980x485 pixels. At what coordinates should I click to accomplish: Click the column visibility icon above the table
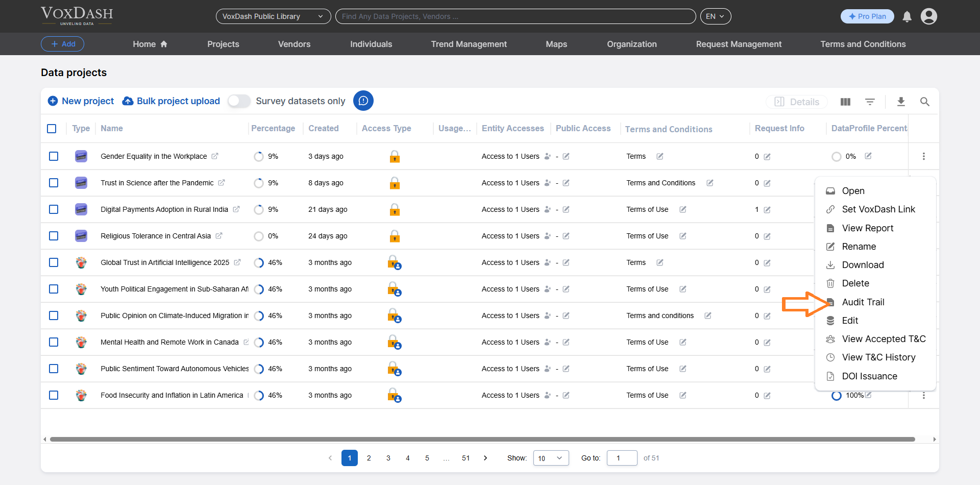click(x=845, y=102)
